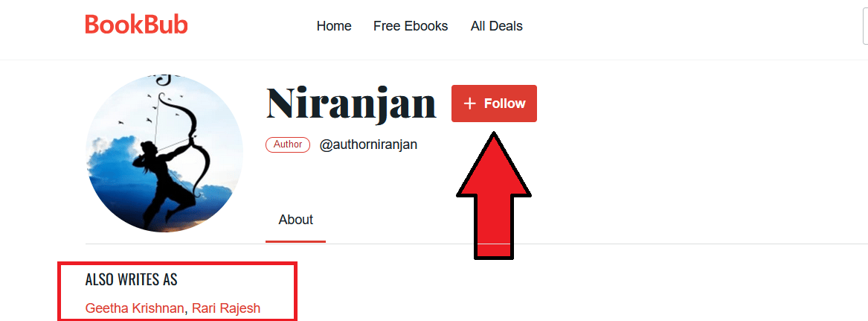The width and height of the screenshot is (868, 321).
Task: Click the divider line beneath the About tab
Action: coord(476,244)
